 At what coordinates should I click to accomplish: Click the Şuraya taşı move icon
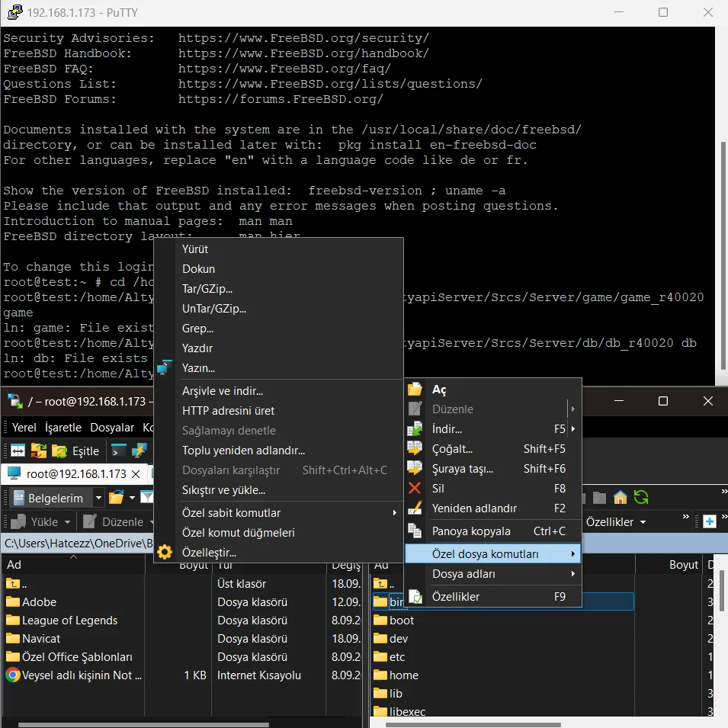(415, 468)
